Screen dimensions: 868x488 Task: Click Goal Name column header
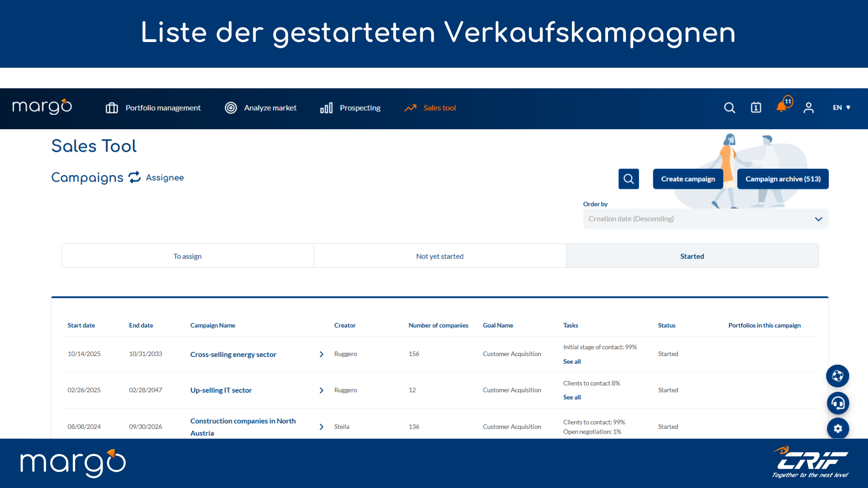point(498,325)
